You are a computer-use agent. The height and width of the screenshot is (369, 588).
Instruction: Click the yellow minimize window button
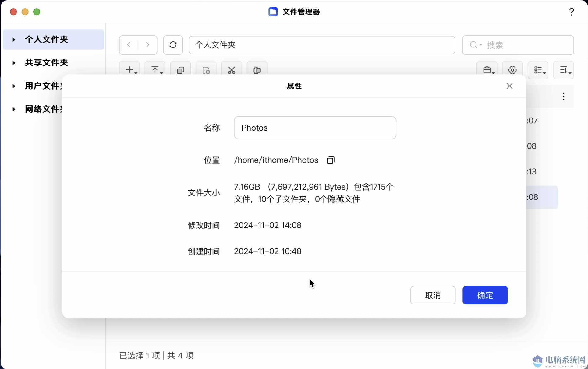coord(25,12)
